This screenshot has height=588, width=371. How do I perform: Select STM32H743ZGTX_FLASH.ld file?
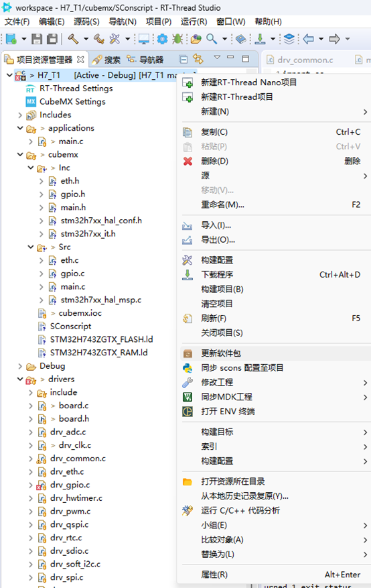(x=101, y=339)
